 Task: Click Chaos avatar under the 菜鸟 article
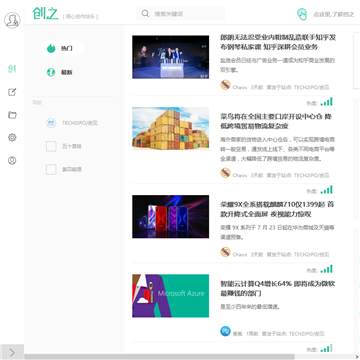click(226, 173)
